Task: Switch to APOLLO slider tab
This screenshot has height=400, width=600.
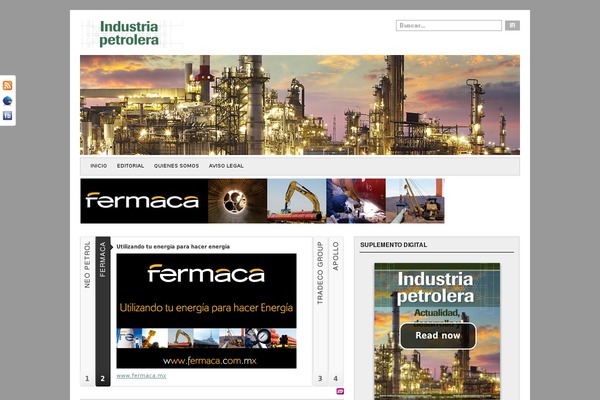Action: click(x=336, y=311)
